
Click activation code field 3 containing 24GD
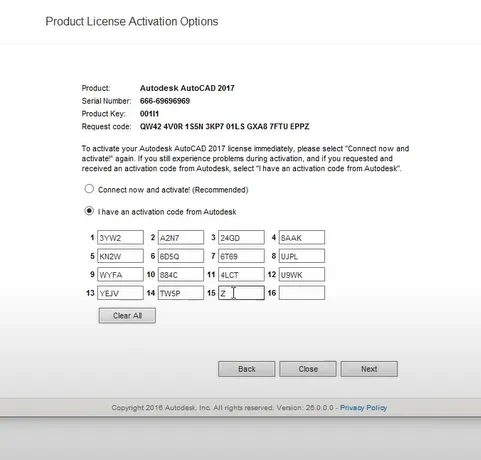(x=241, y=238)
